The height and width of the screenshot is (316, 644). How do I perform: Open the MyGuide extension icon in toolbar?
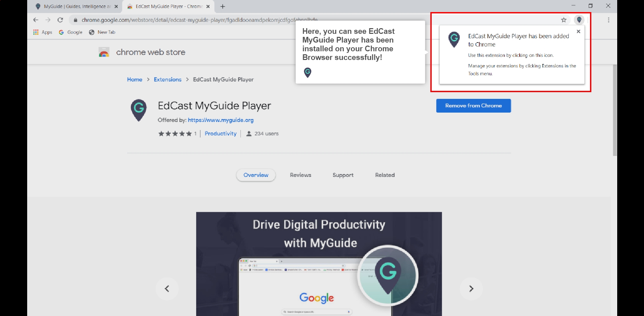(579, 20)
